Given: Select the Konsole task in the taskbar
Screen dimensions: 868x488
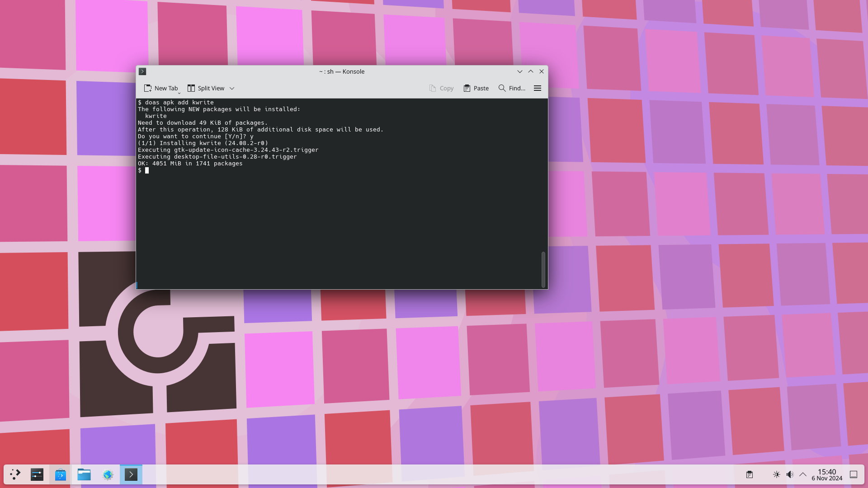Looking at the screenshot, I should pos(131,474).
